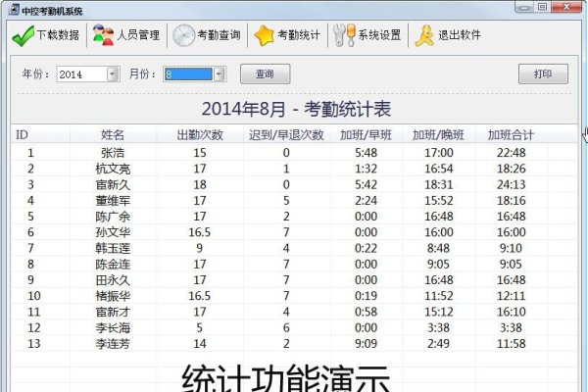The width and height of the screenshot is (588, 392).
Task: Click early shift value 2:24 for 董维军
Action: 366,201
